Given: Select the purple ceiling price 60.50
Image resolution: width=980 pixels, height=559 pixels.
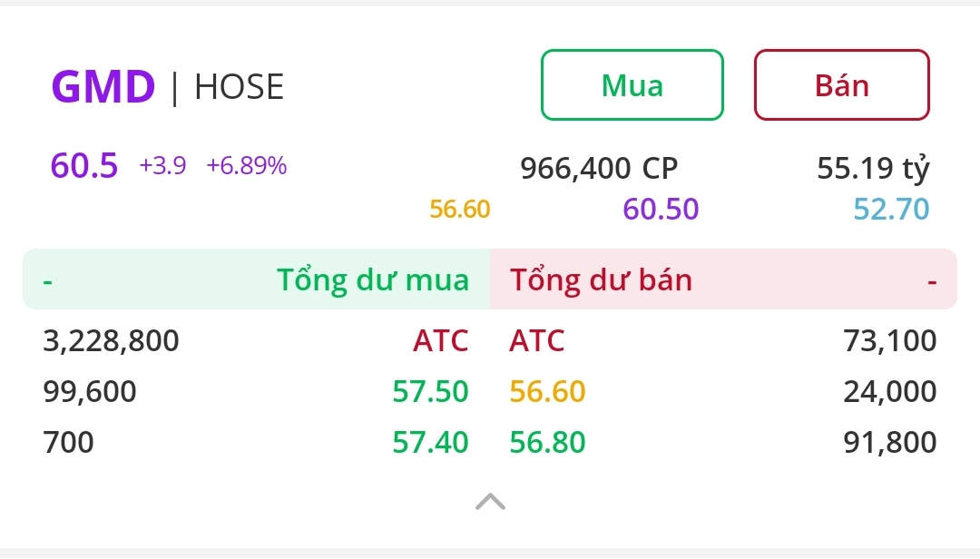Looking at the screenshot, I should (x=661, y=210).
